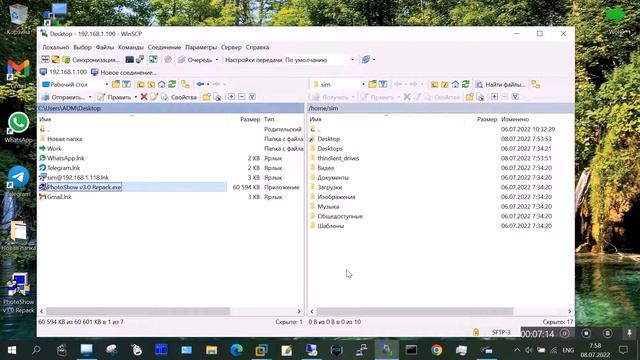The width and height of the screenshot is (640, 360).
Task: Switch to the 192.168.1.100 session tab
Action: 63,72
